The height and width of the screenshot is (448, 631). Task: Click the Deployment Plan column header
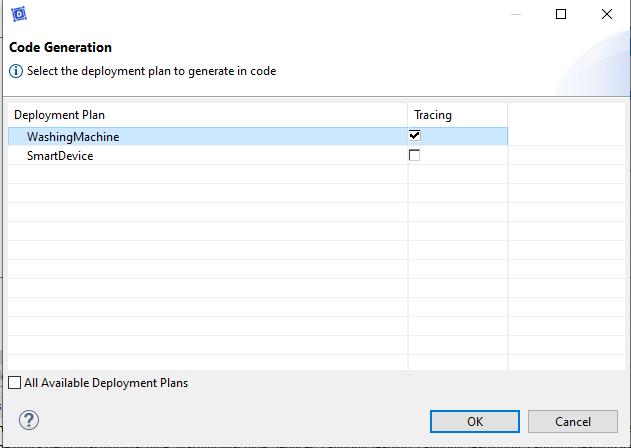tap(208, 115)
